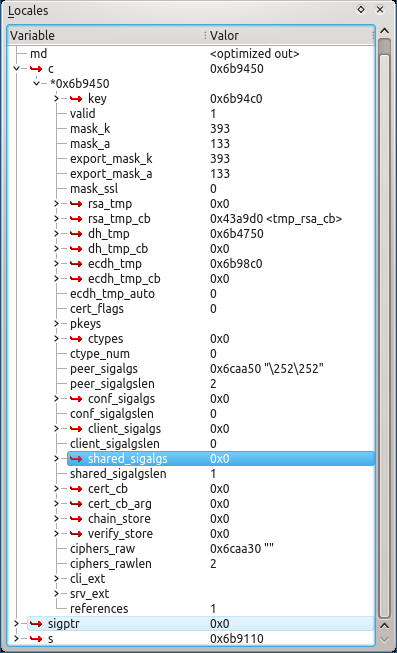Click the scroll down arrow at bottom
Image resolution: width=397 pixels, height=653 pixels.
click(x=385, y=639)
